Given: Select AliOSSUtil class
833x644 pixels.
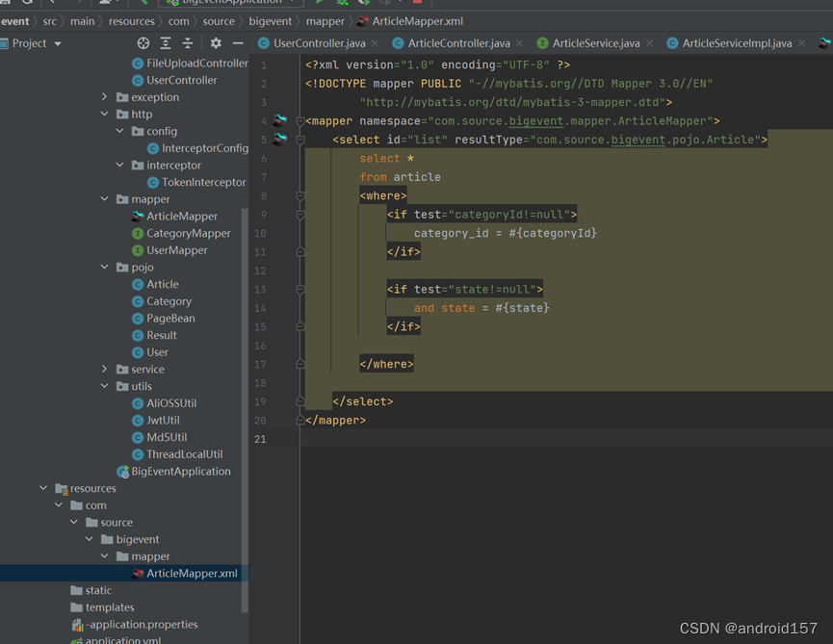Looking at the screenshot, I should (164, 403).
